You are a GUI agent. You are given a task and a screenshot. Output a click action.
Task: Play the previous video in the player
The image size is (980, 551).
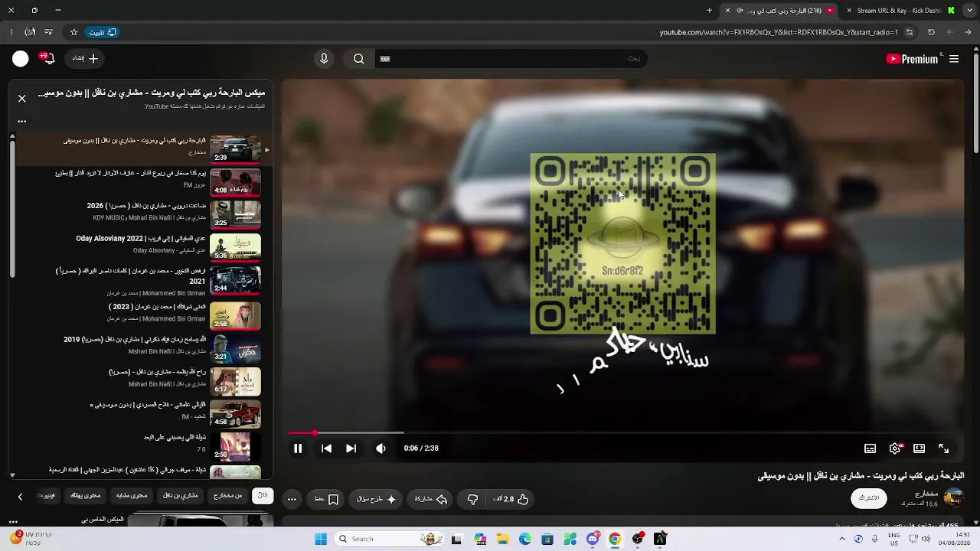(x=327, y=448)
